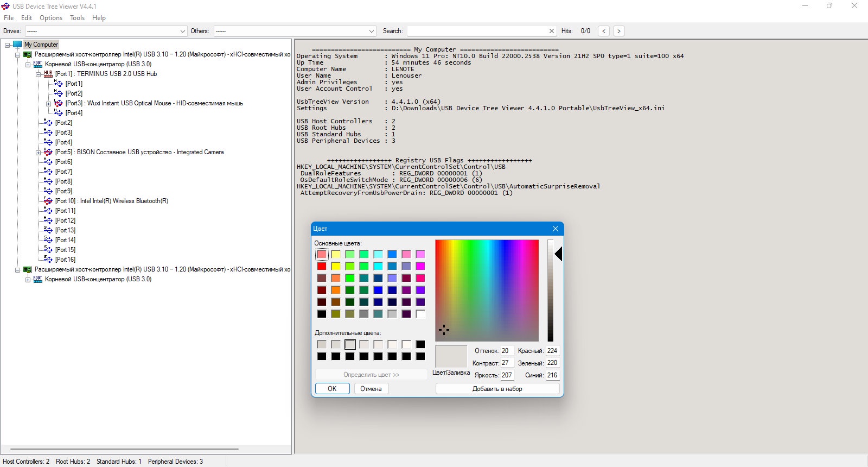868x467 pixels.
Task: Open the Options menu
Action: tap(51, 18)
